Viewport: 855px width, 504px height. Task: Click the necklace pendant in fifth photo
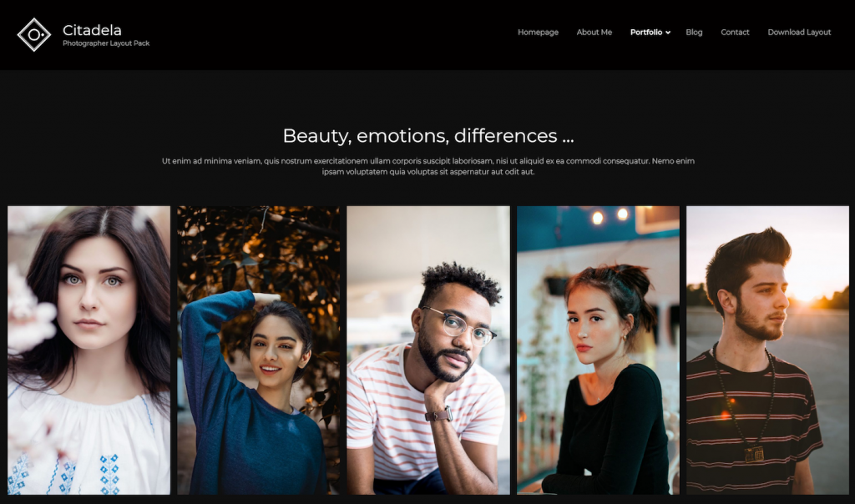755,454
